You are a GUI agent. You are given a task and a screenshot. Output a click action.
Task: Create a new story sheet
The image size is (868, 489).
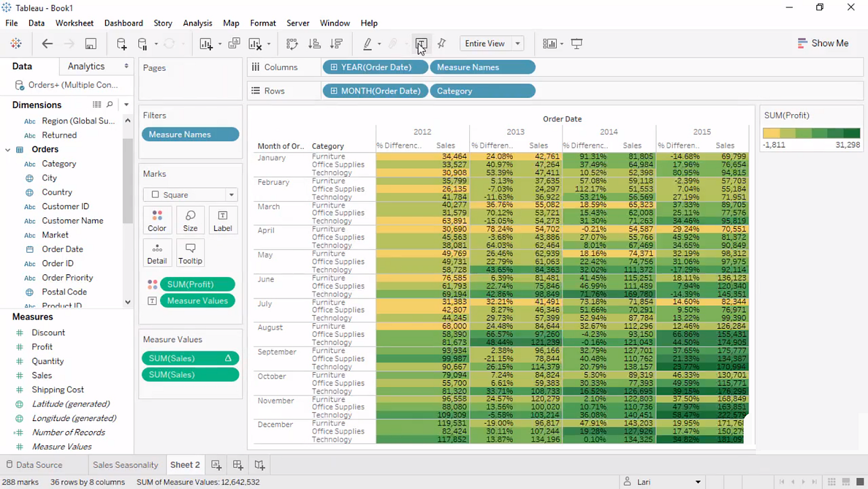pos(260,464)
